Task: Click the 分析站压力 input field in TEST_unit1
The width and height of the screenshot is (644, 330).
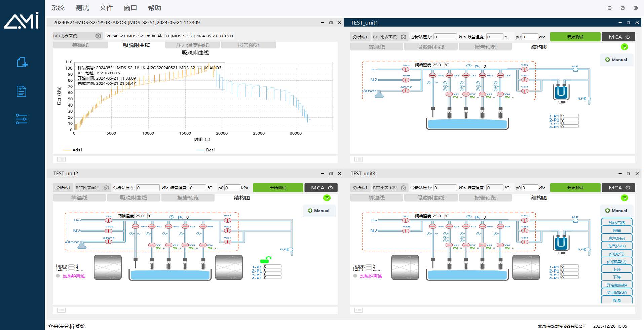Action: coord(445,37)
